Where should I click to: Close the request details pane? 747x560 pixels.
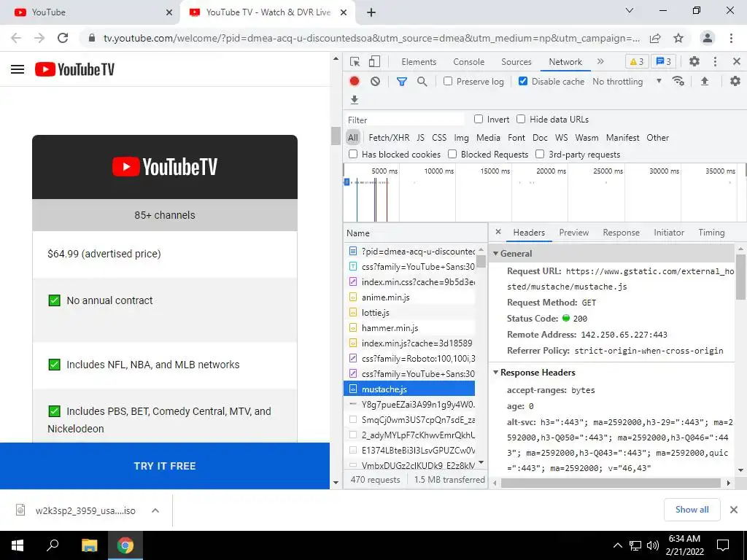point(498,232)
